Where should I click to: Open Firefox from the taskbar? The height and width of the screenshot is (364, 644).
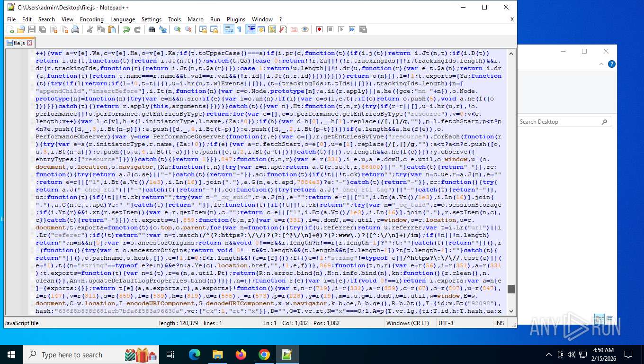pyautogui.click(x=241, y=355)
